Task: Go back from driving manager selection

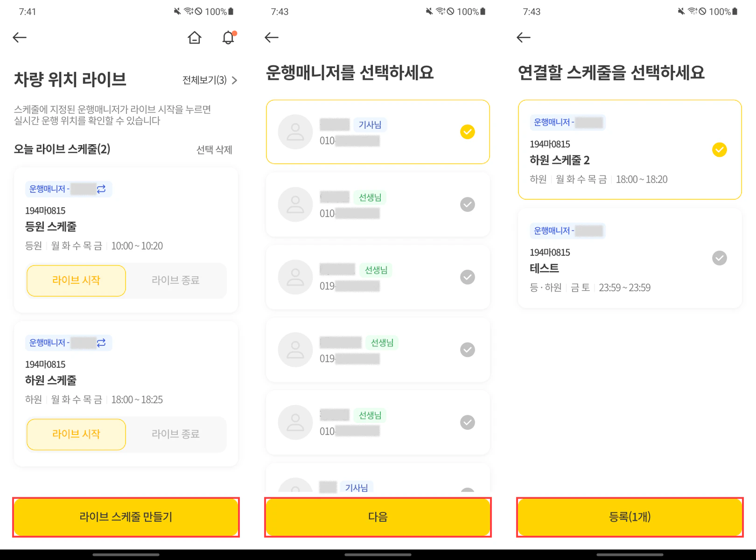Action: click(272, 38)
